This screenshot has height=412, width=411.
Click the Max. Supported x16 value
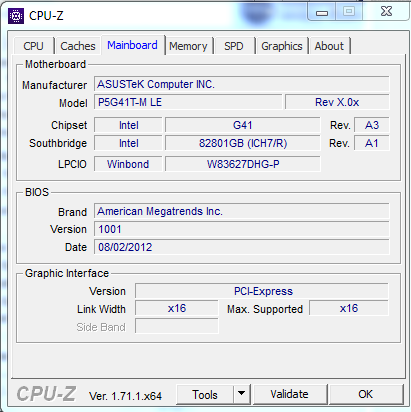(x=349, y=308)
